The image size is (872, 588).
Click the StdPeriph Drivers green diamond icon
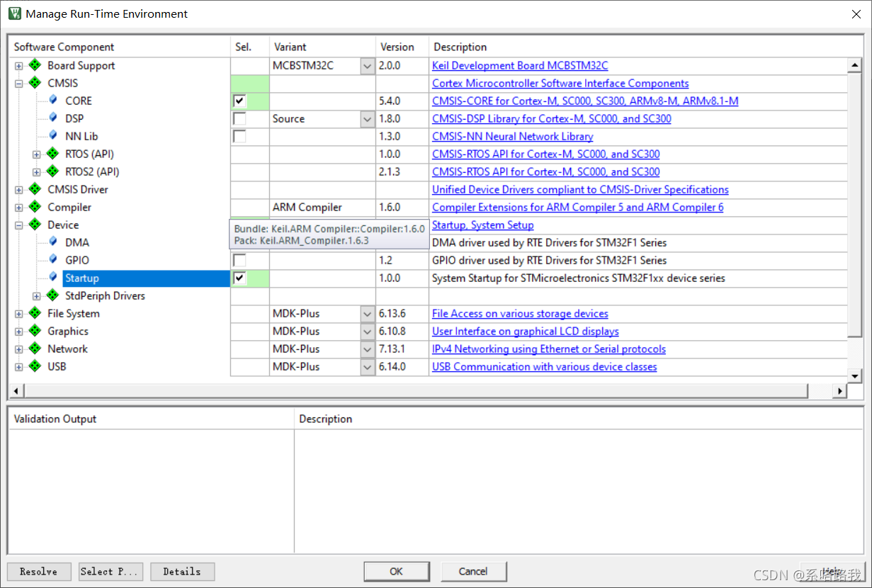[x=52, y=295]
